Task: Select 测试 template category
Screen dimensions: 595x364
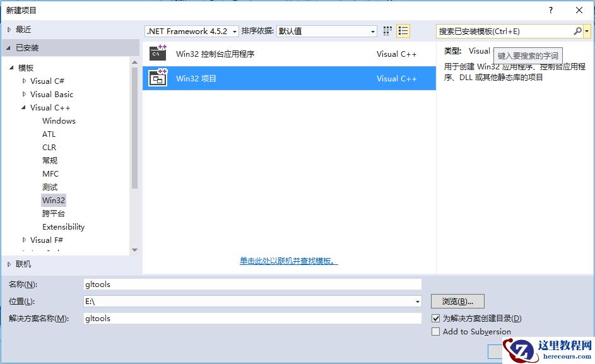Action: pos(50,187)
